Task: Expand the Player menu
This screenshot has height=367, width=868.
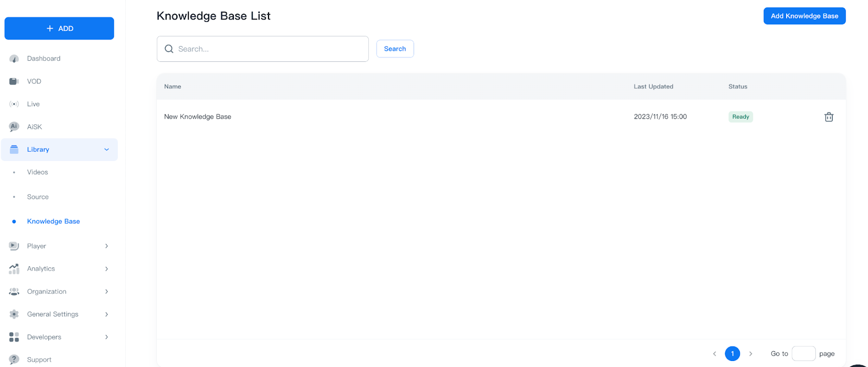Action: 106,246
